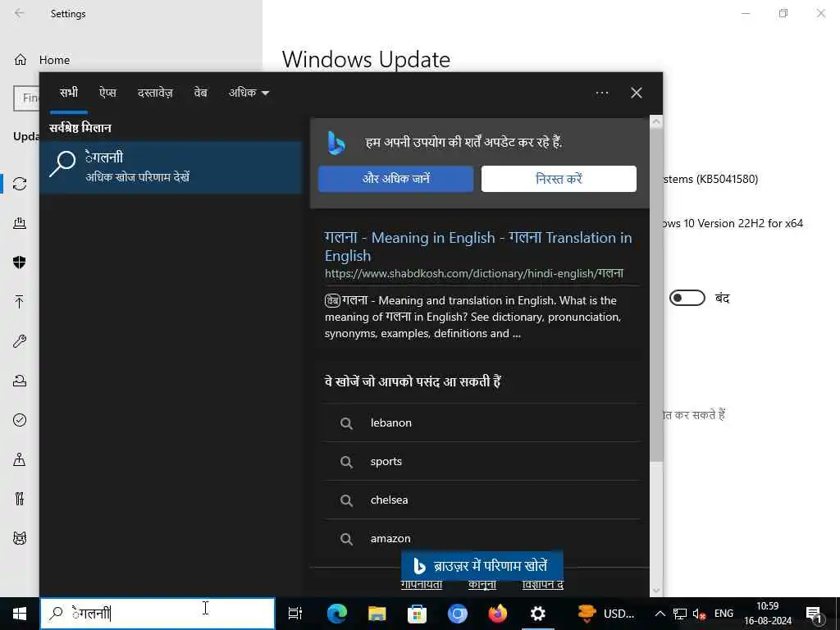Switch to the दस्तावेज़ search tab
The width and height of the screenshot is (840, 630).
click(x=155, y=93)
